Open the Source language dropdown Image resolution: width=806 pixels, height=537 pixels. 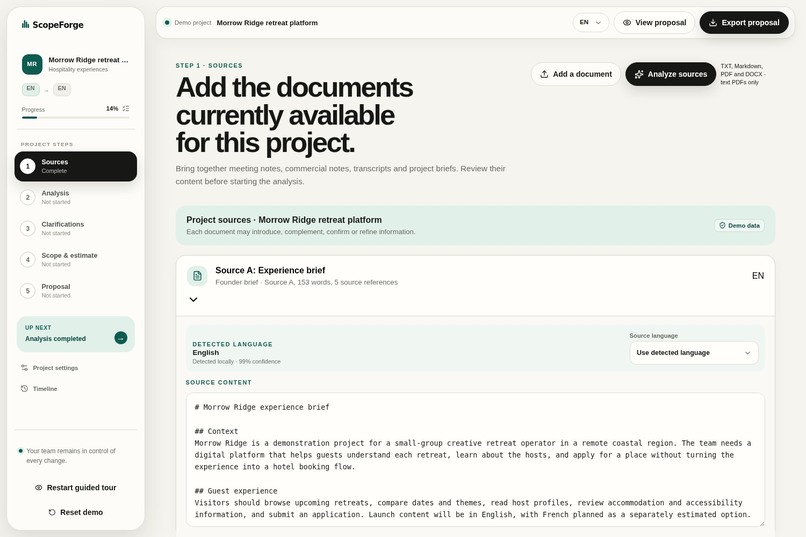pyautogui.click(x=693, y=353)
